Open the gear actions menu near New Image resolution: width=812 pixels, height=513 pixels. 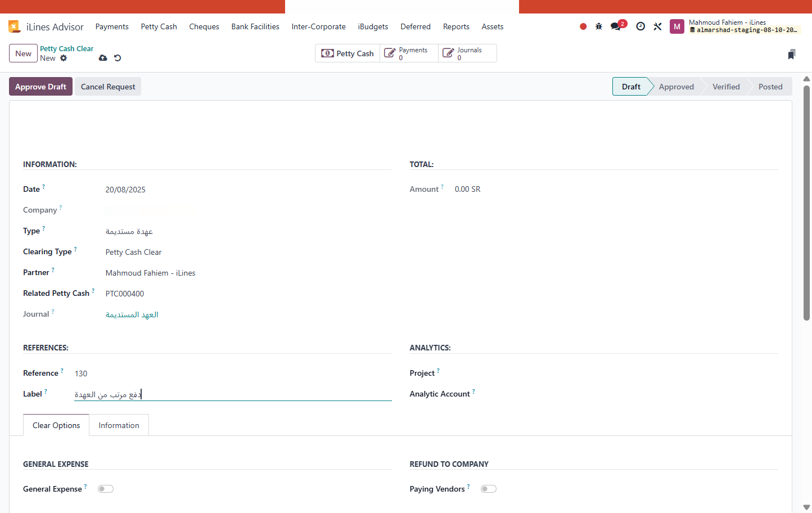point(64,58)
